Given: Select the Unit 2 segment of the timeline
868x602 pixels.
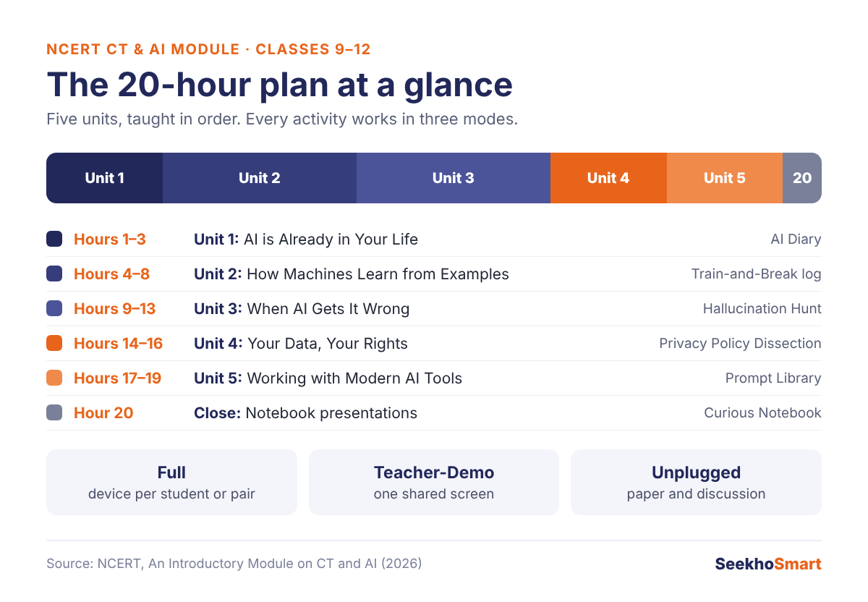Looking at the screenshot, I should pyautogui.click(x=260, y=178).
